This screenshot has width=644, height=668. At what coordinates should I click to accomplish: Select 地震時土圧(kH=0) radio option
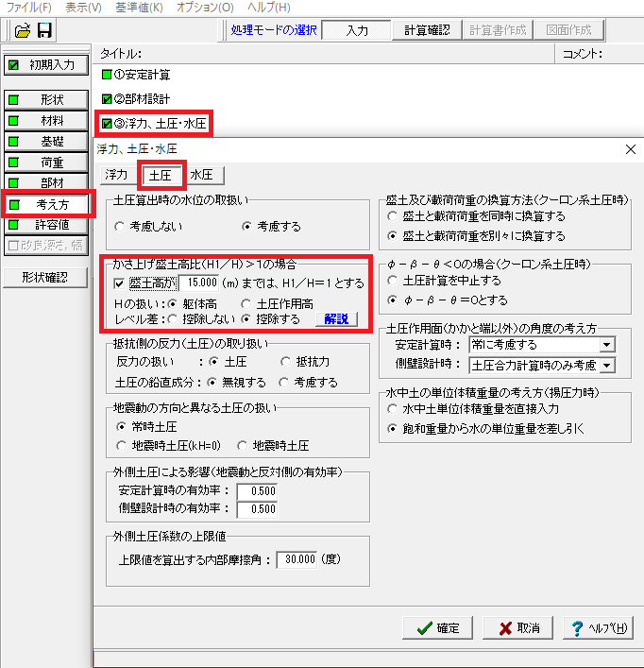pyautogui.click(x=121, y=446)
